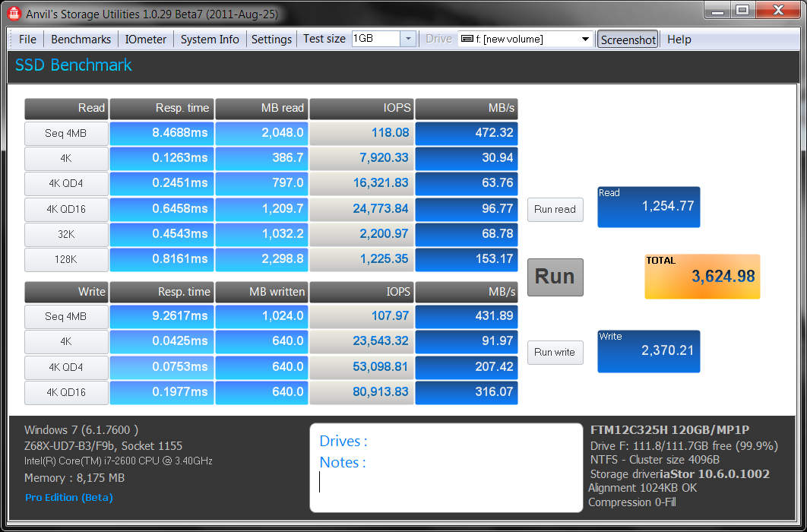Open the File menu

(x=27, y=40)
